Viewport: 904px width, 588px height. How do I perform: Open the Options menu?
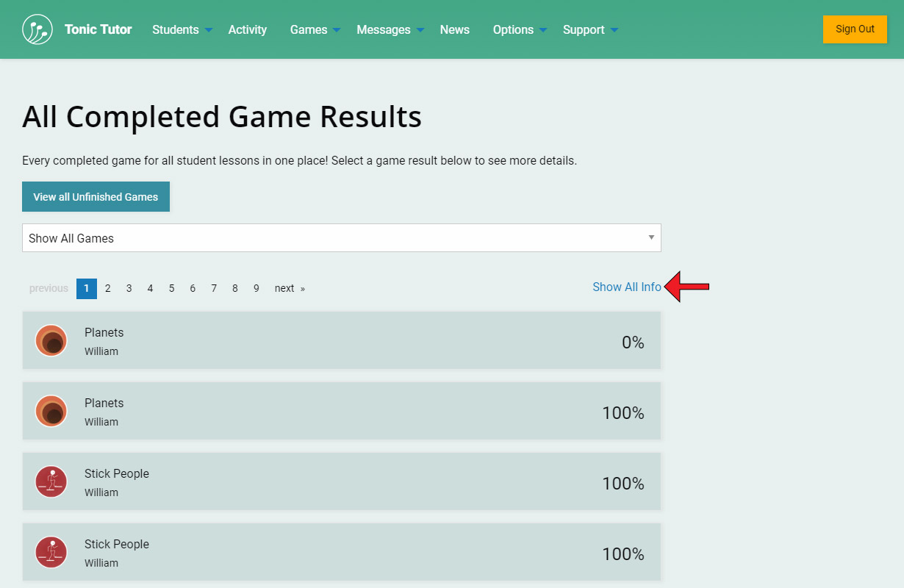(520, 30)
